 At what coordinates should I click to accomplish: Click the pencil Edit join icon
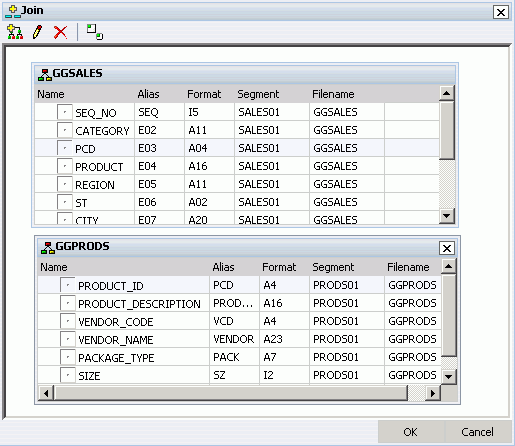click(x=37, y=32)
